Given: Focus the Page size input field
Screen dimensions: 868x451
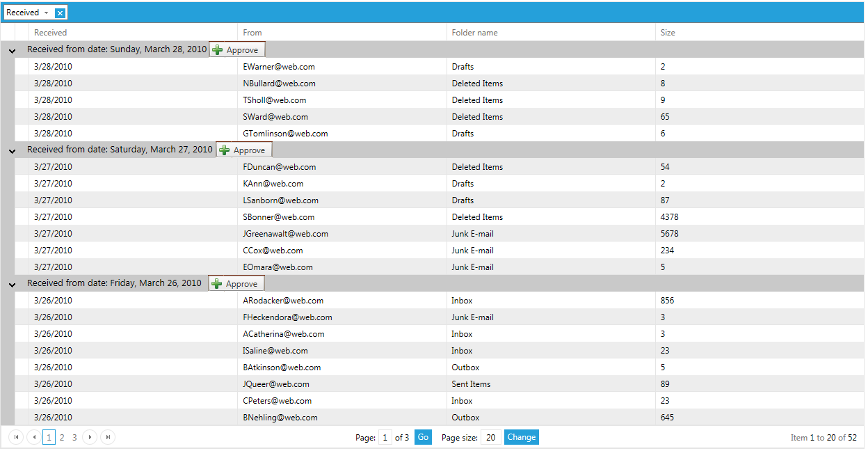Looking at the screenshot, I should (x=491, y=437).
